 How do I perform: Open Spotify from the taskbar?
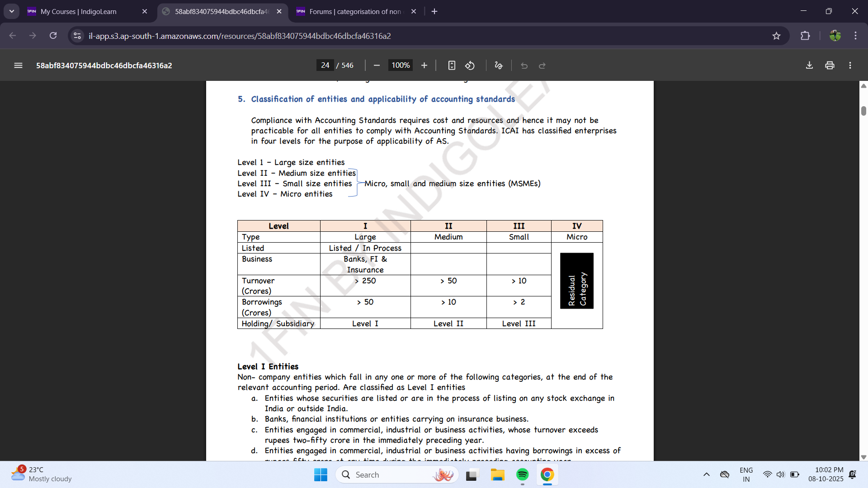[x=522, y=474]
